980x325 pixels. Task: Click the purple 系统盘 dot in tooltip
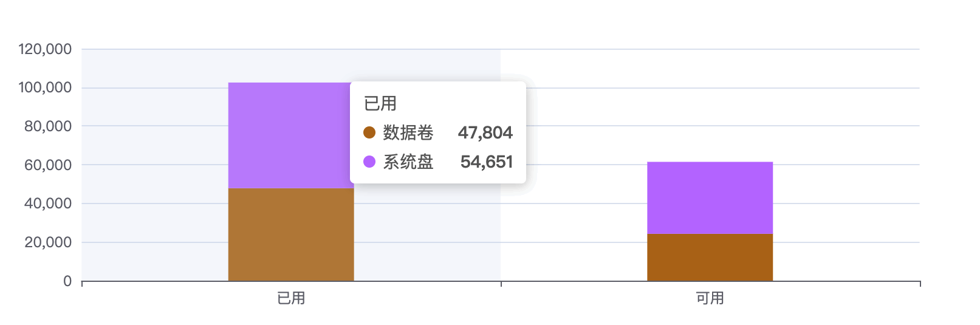pos(369,162)
